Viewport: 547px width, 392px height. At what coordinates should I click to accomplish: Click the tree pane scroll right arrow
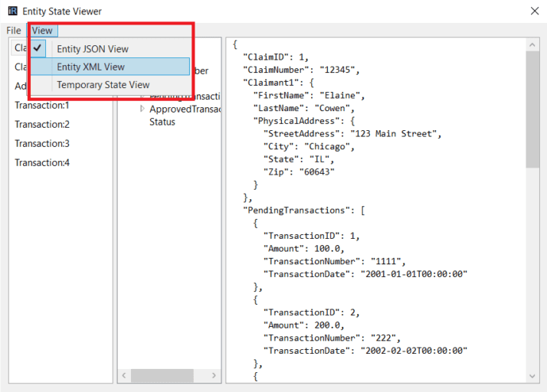coord(215,375)
